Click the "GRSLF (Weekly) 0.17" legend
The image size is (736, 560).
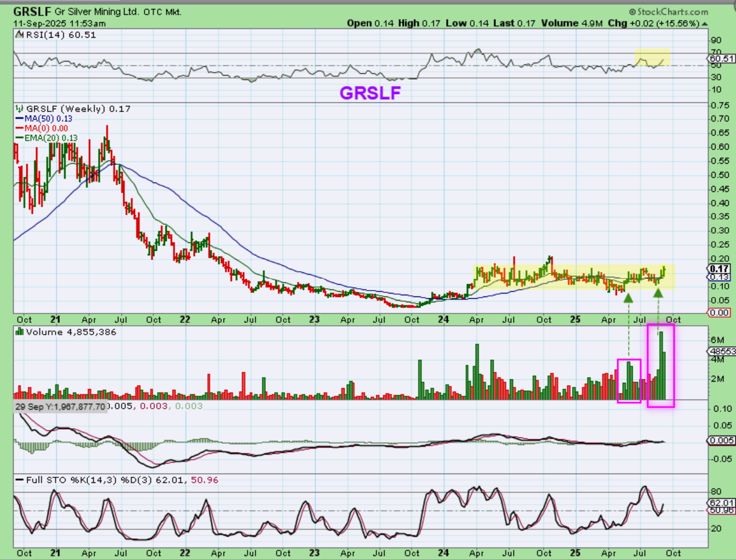click(x=79, y=109)
